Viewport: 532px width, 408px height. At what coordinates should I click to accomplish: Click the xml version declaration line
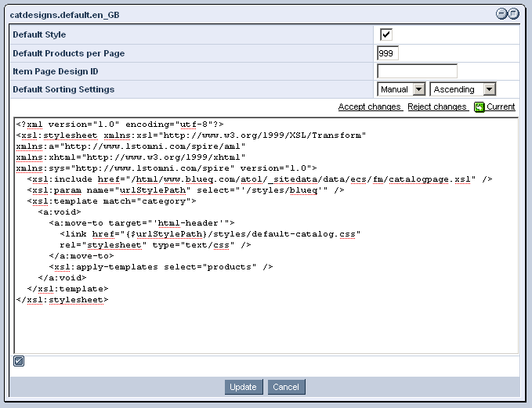click(120, 125)
